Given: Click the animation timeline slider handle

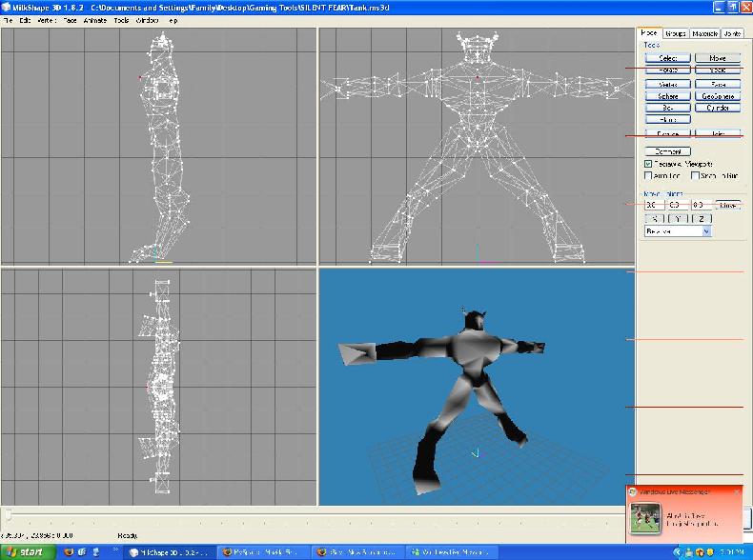Looking at the screenshot, I should click(x=9, y=515).
